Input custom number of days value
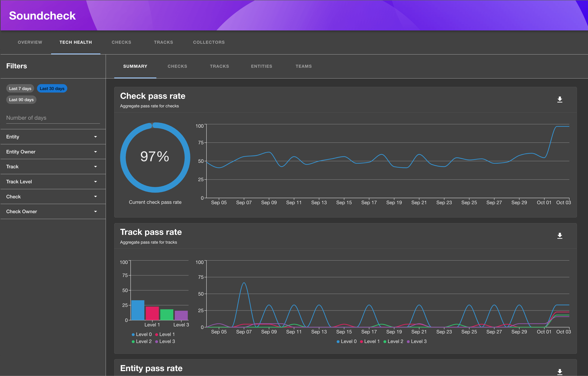588x376 pixels. coord(51,117)
